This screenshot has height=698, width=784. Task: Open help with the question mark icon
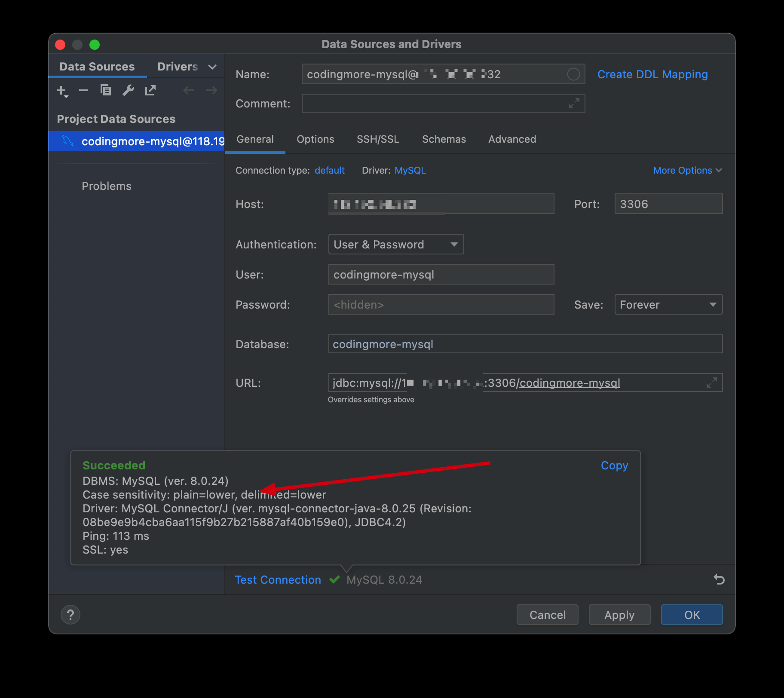pos(70,615)
